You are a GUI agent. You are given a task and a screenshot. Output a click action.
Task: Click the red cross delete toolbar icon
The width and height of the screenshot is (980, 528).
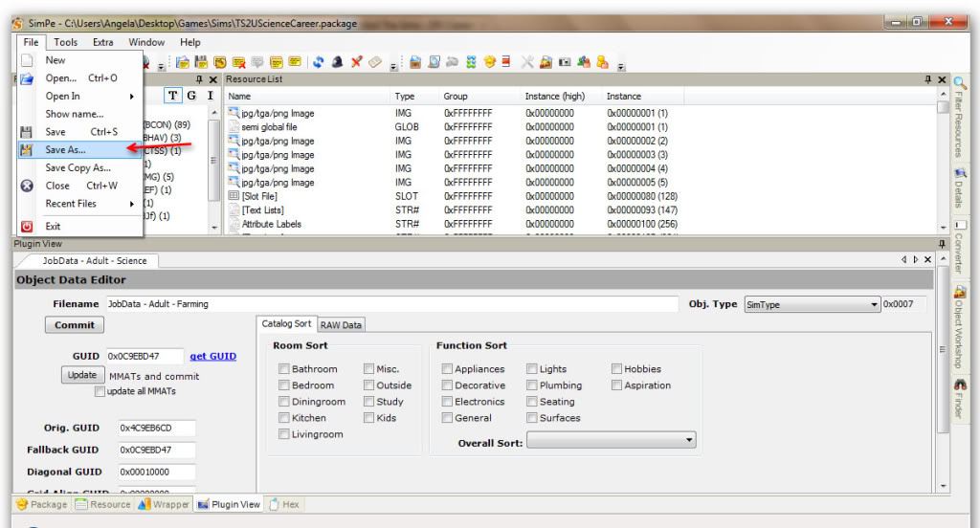[356, 61]
